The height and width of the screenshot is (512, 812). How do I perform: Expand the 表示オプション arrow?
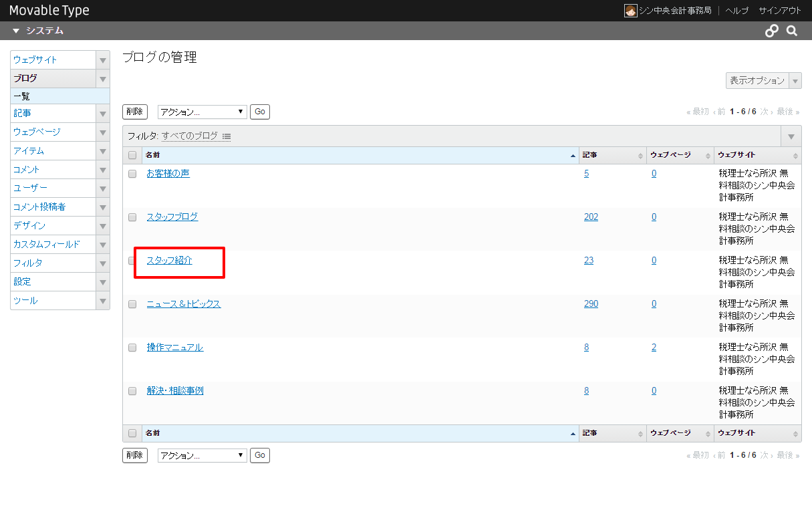(x=795, y=80)
